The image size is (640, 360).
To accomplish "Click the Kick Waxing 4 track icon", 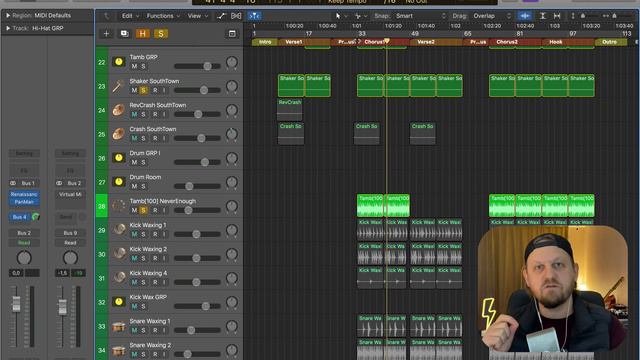I will pyautogui.click(x=119, y=278).
